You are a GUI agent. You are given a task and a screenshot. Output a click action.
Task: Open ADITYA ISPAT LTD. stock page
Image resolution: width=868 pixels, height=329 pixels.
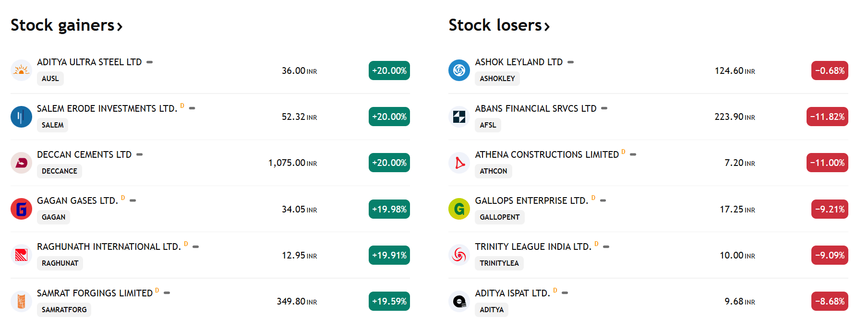pos(512,293)
